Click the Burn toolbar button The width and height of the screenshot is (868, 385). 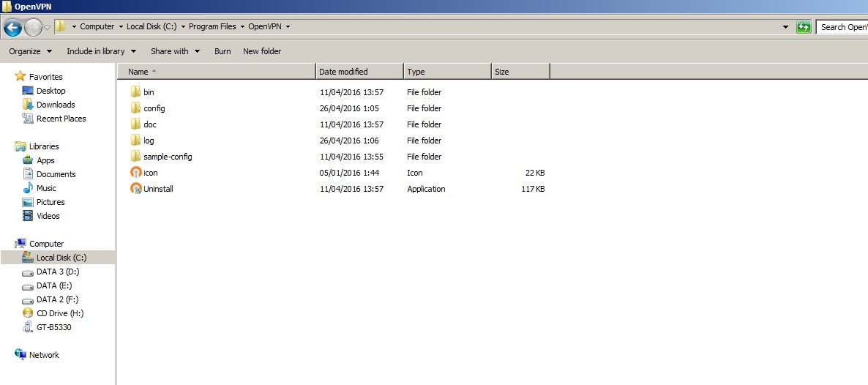pos(222,51)
